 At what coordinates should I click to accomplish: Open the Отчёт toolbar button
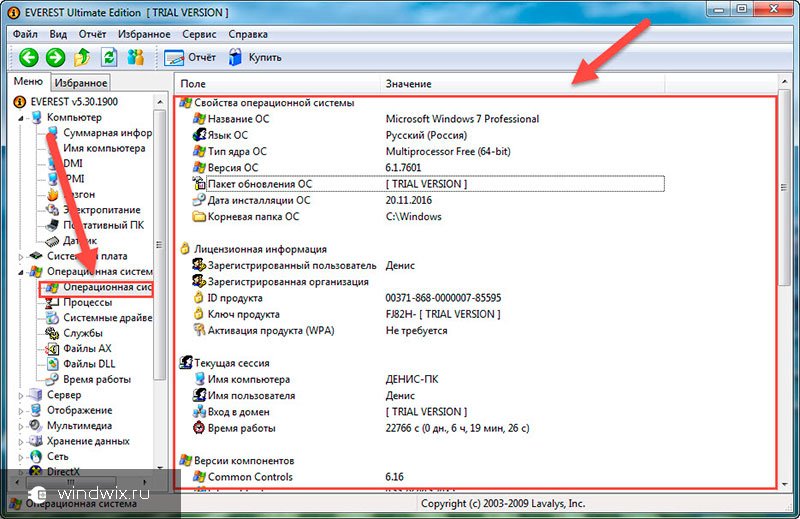[190, 57]
